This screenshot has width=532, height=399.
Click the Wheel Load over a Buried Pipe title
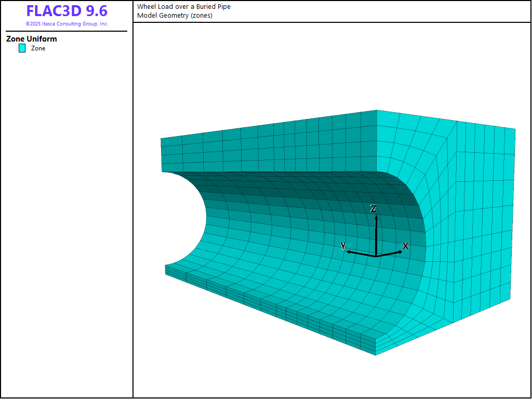coord(184,7)
